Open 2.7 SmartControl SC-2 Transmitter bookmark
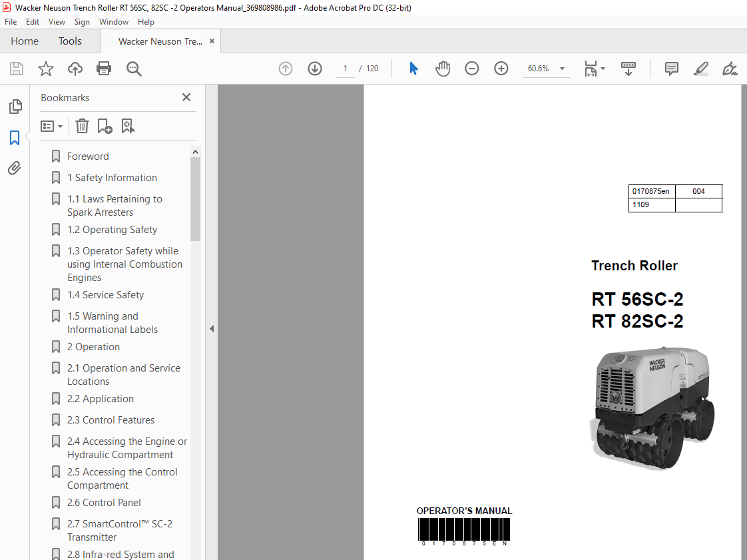747x560 pixels. pos(120,531)
